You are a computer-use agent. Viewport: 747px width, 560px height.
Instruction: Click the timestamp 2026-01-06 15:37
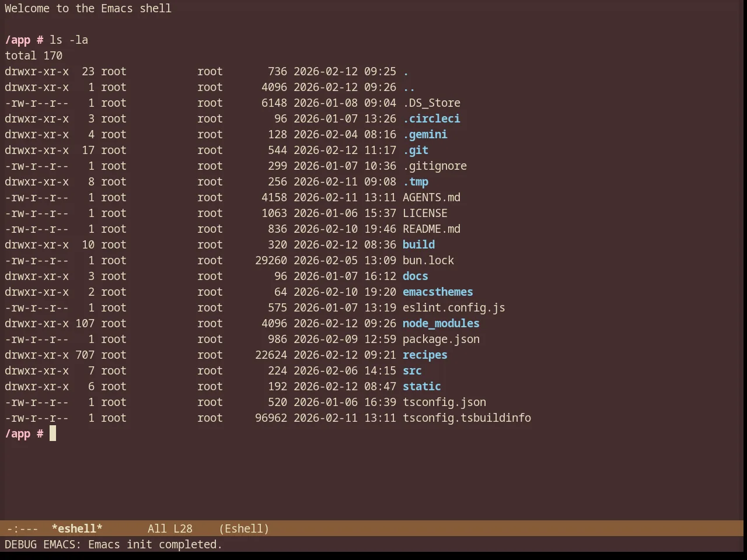(345, 213)
